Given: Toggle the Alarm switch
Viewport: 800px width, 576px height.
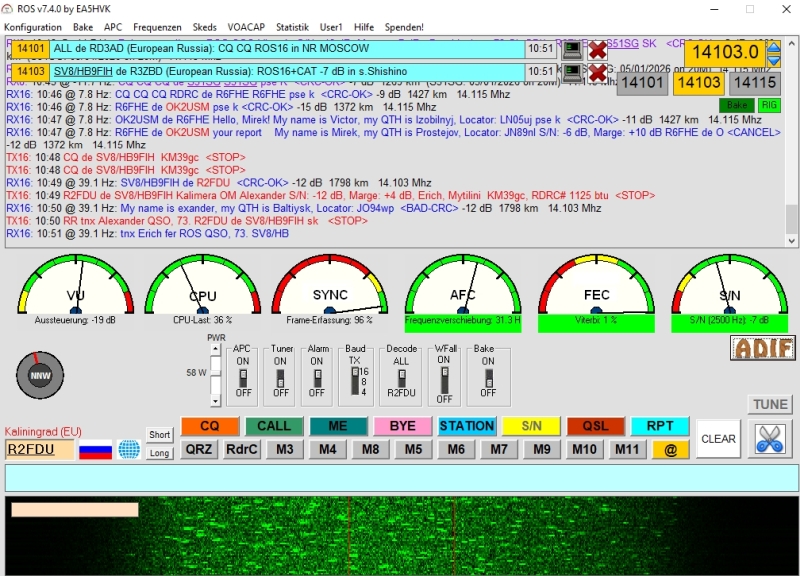Looking at the screenshot, I should tap(317, 378).
